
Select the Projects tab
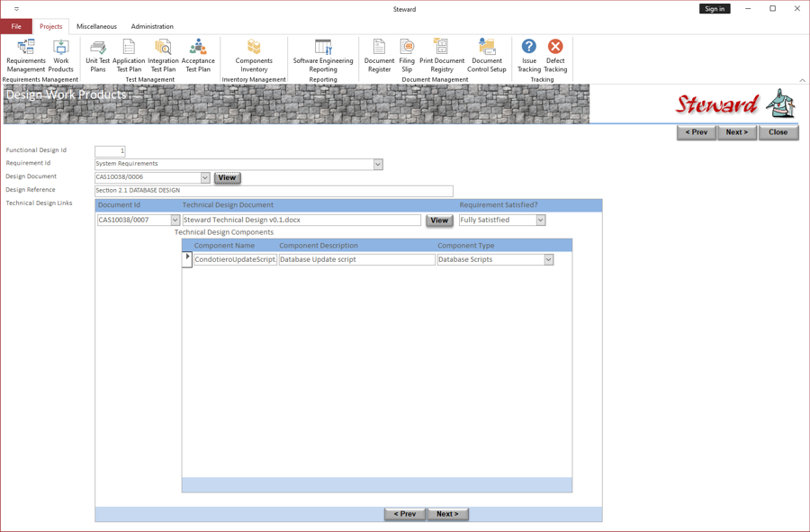point(50,26)
